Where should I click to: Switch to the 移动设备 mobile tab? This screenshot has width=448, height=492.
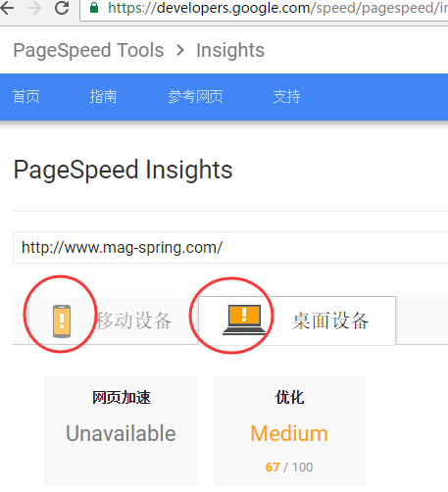113,320
